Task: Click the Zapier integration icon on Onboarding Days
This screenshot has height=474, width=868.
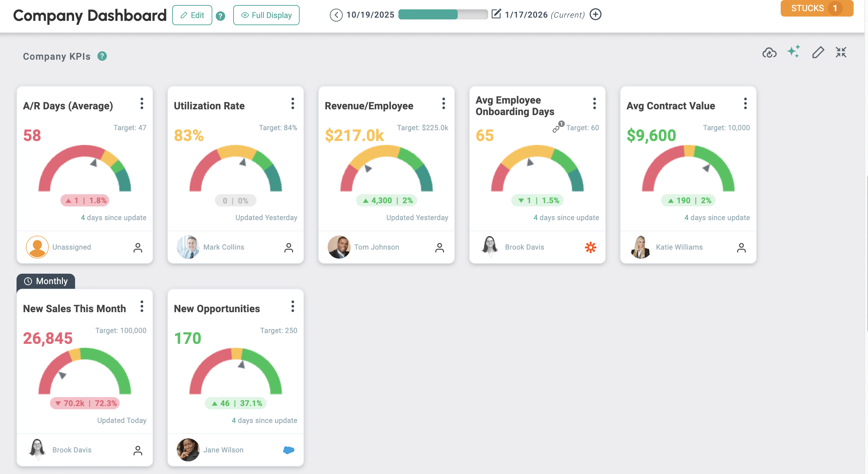Action: (590, 247)
